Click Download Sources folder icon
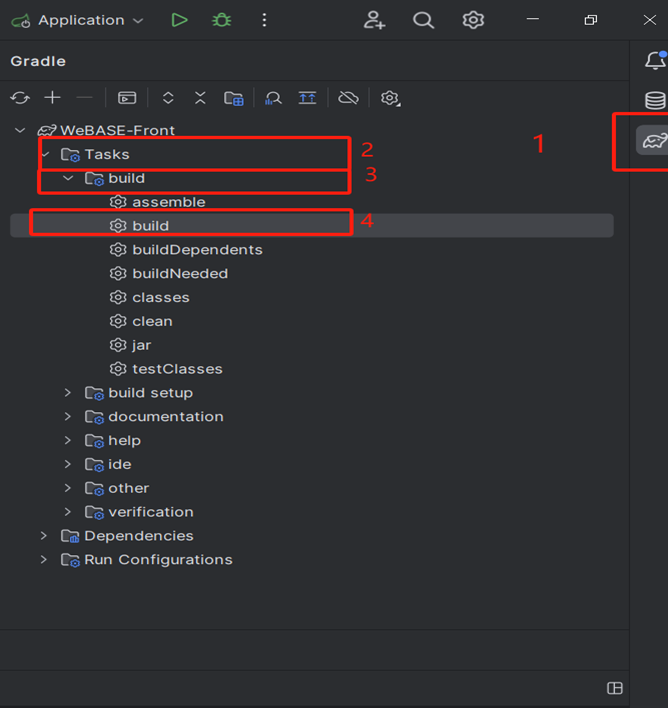Screen dimensions: 668x708 234,98
